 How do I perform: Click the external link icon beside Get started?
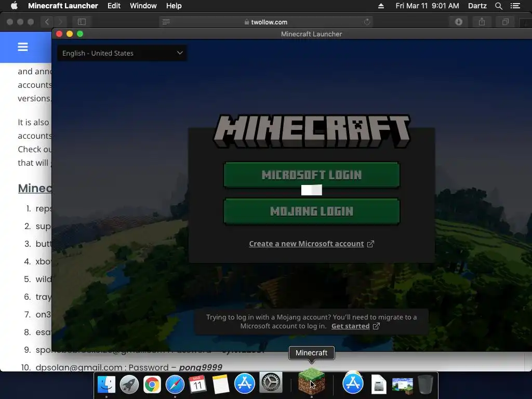click(376, 326)
